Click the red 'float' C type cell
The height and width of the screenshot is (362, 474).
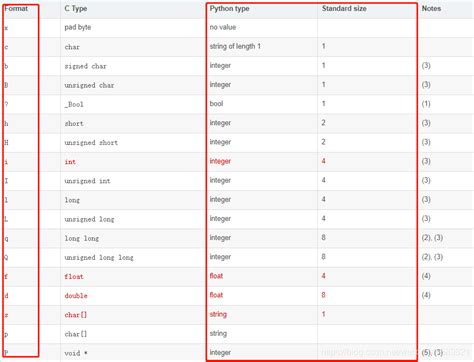[74, 277]
